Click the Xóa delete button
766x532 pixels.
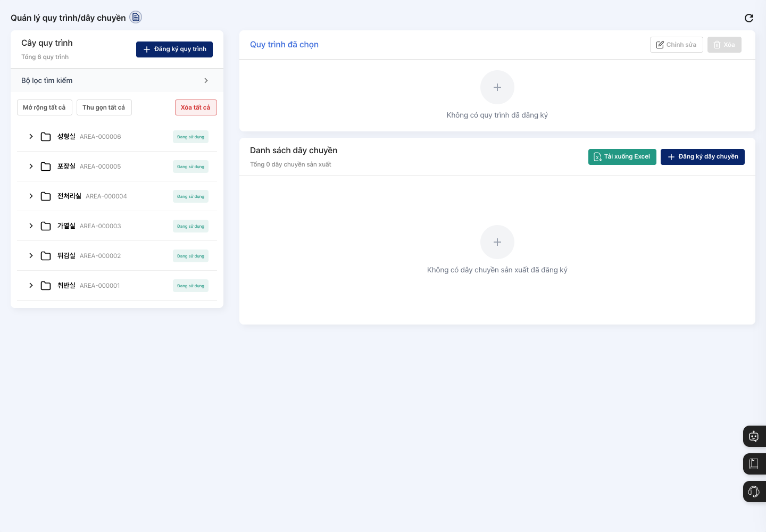(x=725, y=45)
